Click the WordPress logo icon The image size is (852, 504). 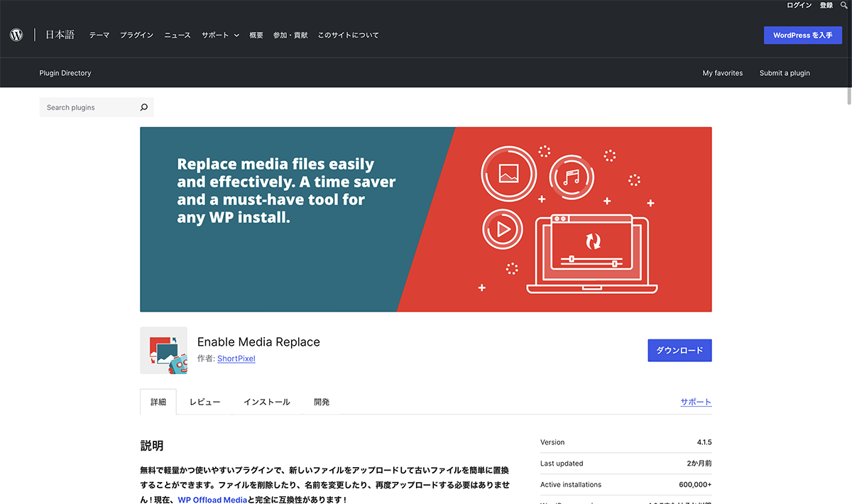16,35
